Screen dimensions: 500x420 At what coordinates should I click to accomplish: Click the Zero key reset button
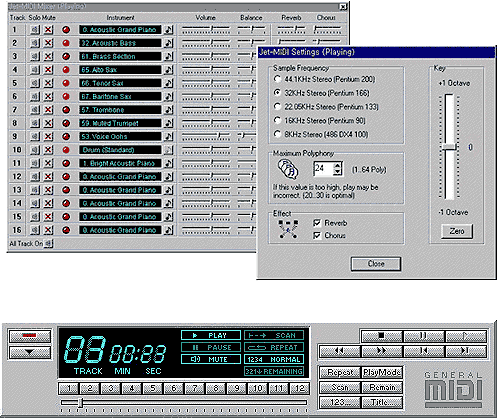click(x=457, y=231)
